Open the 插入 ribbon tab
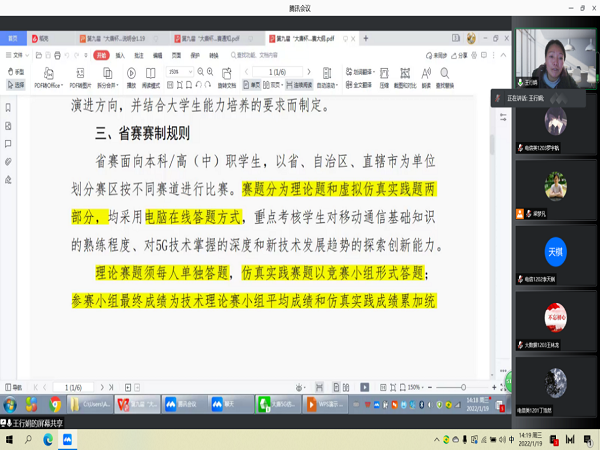 (120, 55)
